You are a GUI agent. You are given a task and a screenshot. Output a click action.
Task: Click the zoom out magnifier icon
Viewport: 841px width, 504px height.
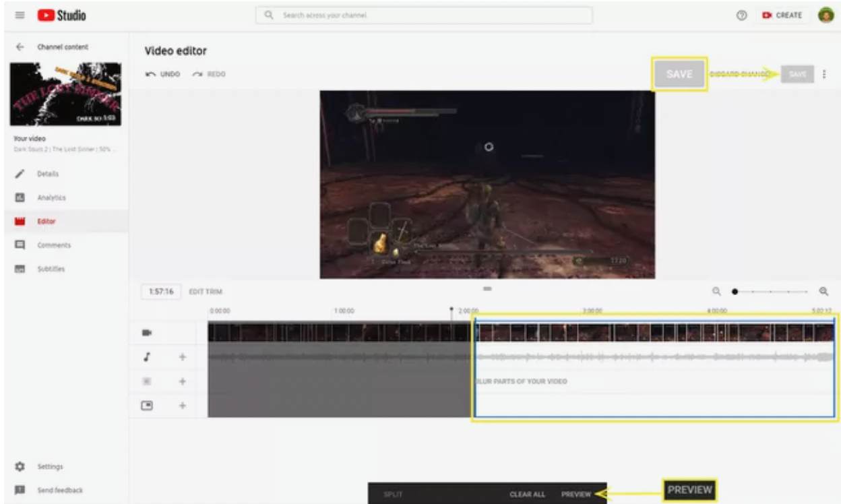716,292
